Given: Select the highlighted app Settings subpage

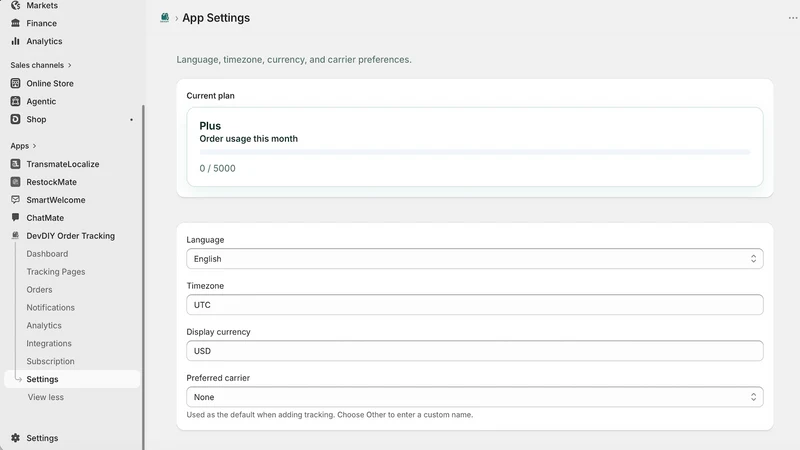Looking at the screenshot, I should [72, 379].
